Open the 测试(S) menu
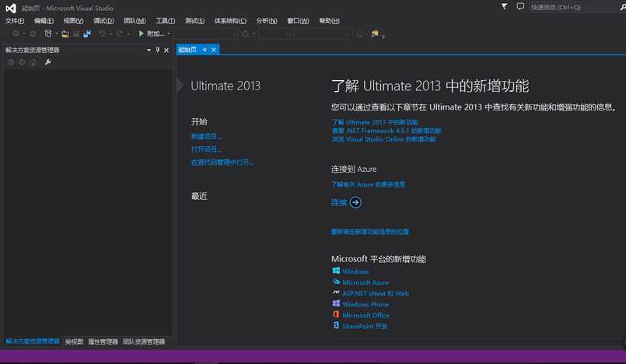The image size is (626, 364). (195, 21)
